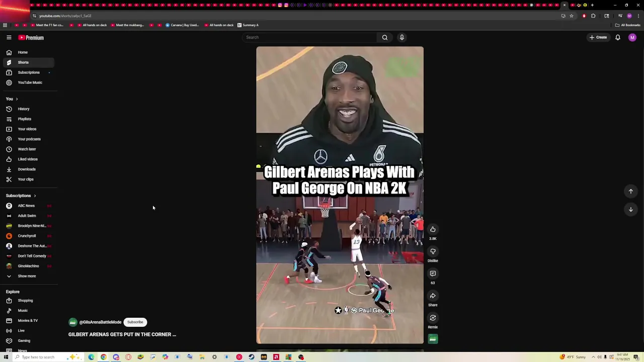The image size is (644, 362).
Task: Open Playlists page
Action: tap(28, 119)
